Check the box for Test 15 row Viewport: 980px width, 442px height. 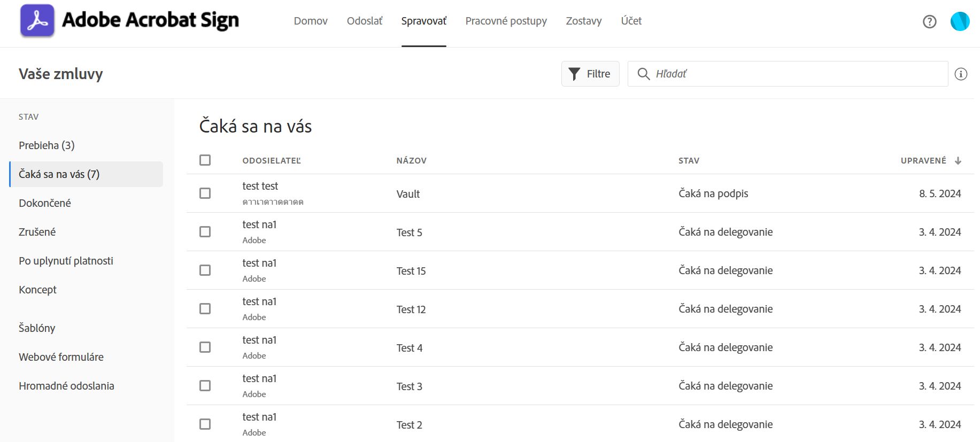click(205, 270)
